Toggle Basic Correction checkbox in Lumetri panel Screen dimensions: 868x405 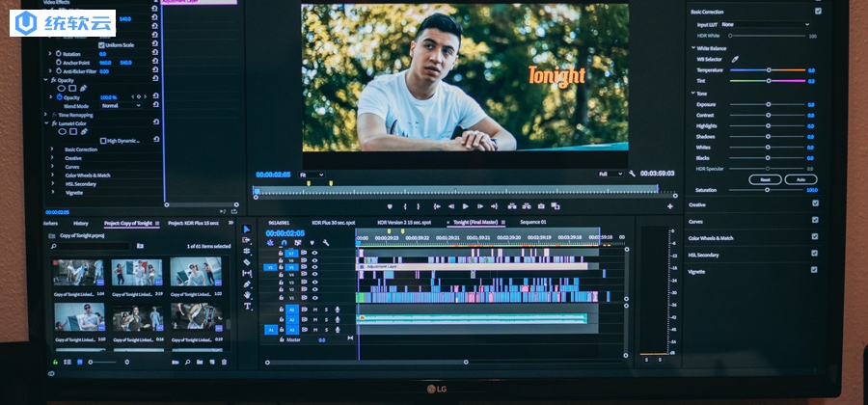pos(818,11)
